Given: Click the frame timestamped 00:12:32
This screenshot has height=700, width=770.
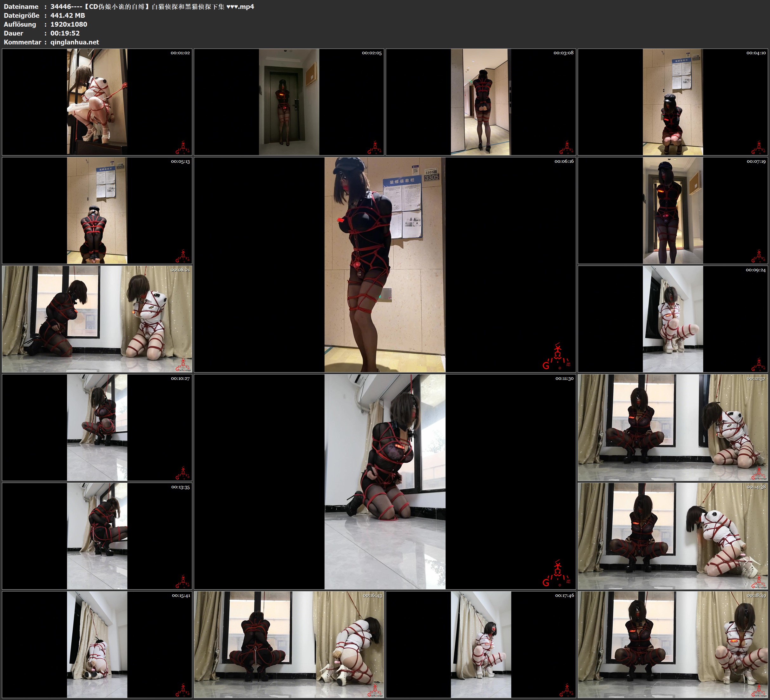Looking at the screenshot, I should click(673, 427).
